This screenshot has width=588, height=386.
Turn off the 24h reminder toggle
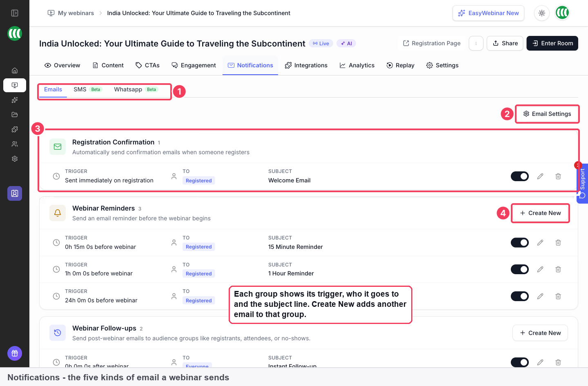520,296
